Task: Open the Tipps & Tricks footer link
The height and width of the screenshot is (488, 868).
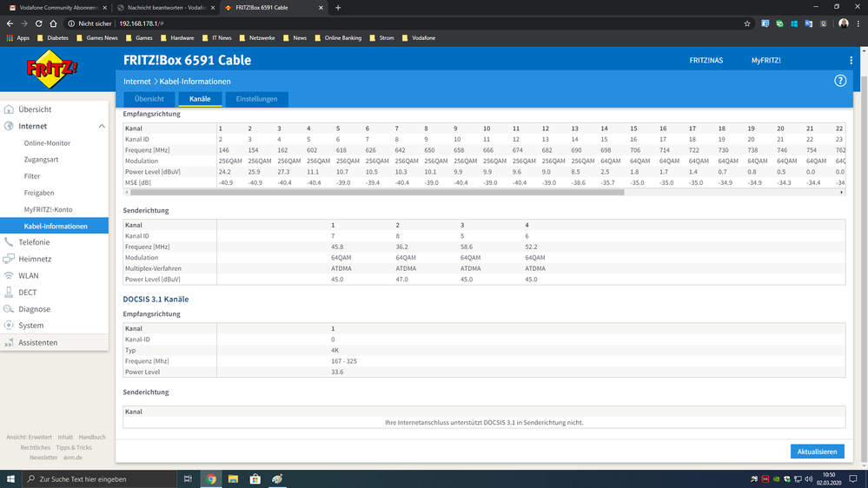Action: tap(74, 447)
